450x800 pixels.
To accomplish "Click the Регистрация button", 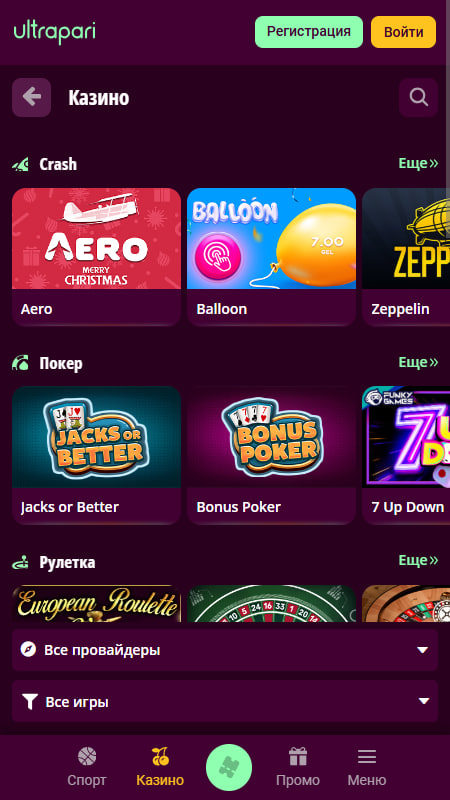I will (309, 32).
